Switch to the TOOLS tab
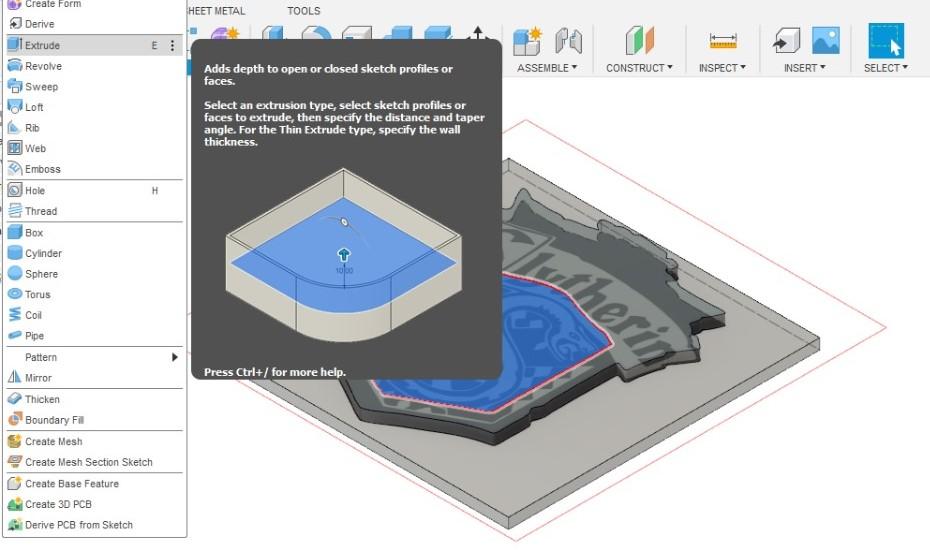Screen dimensions: 930x550 (x=304, y=11)
